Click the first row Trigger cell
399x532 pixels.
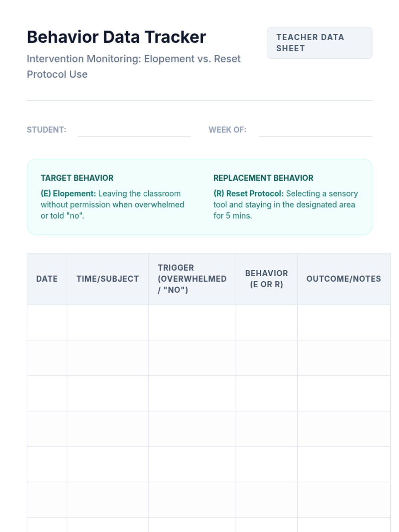point(192,322)
